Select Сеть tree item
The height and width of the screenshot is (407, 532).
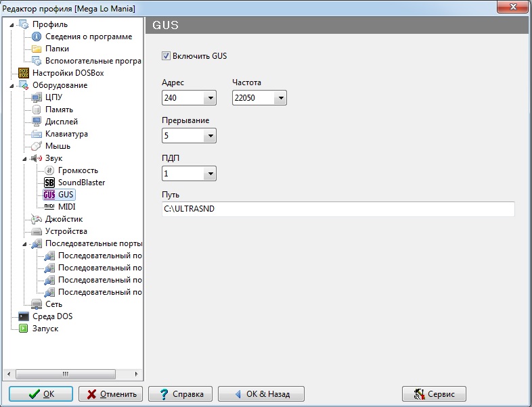[x=53, y=304]
